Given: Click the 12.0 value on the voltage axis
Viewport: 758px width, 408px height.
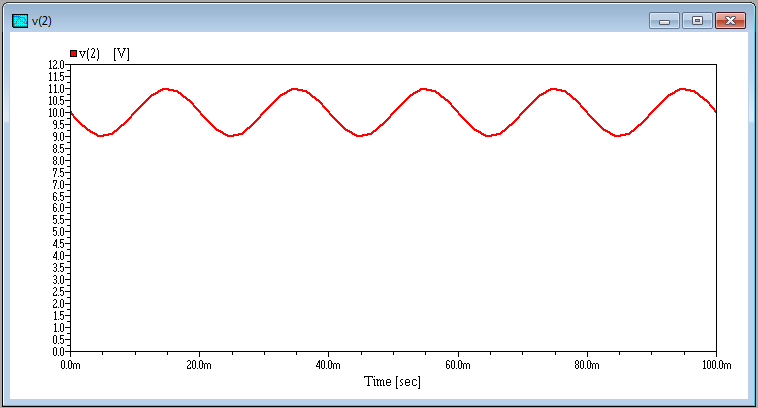Looking at the screenshot, I should tap(56, 65).
